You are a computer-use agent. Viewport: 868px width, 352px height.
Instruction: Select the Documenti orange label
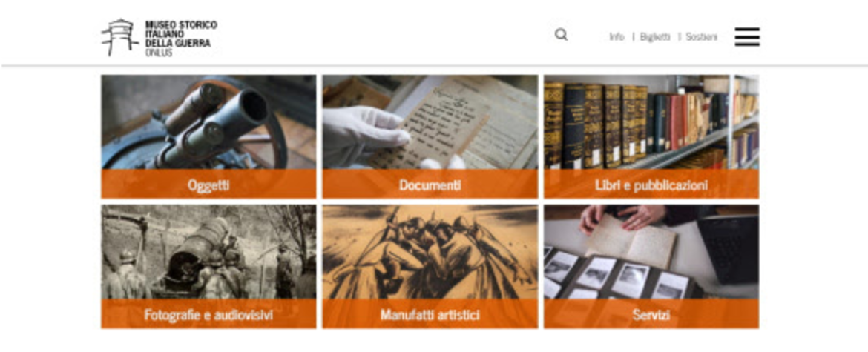tap(430, 185)
